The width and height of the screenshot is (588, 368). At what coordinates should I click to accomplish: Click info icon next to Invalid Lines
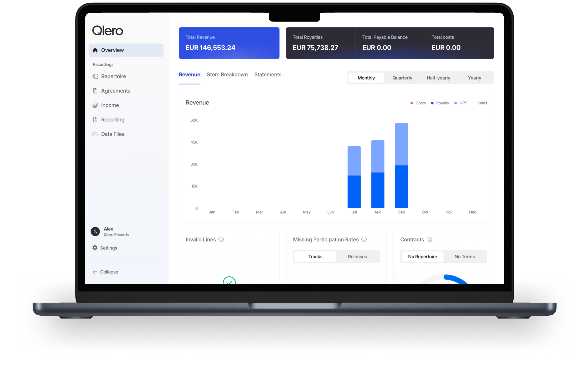click(x=221, y=240)
